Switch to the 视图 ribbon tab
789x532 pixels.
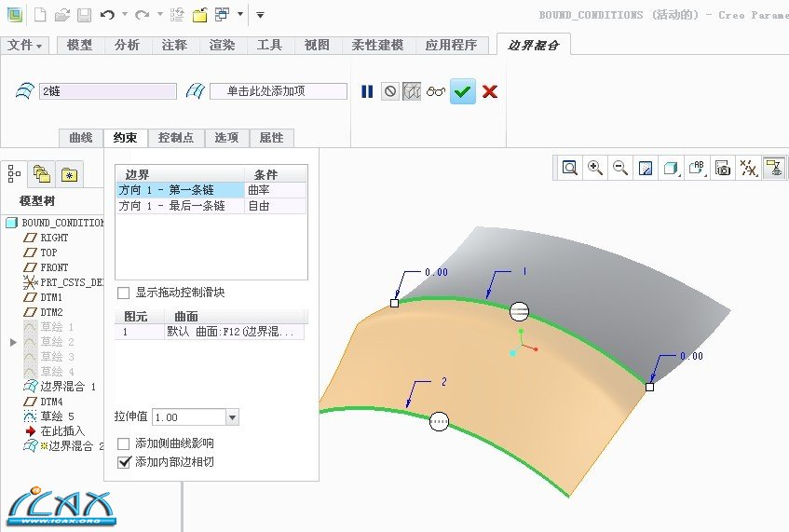(x=317, y=46)
